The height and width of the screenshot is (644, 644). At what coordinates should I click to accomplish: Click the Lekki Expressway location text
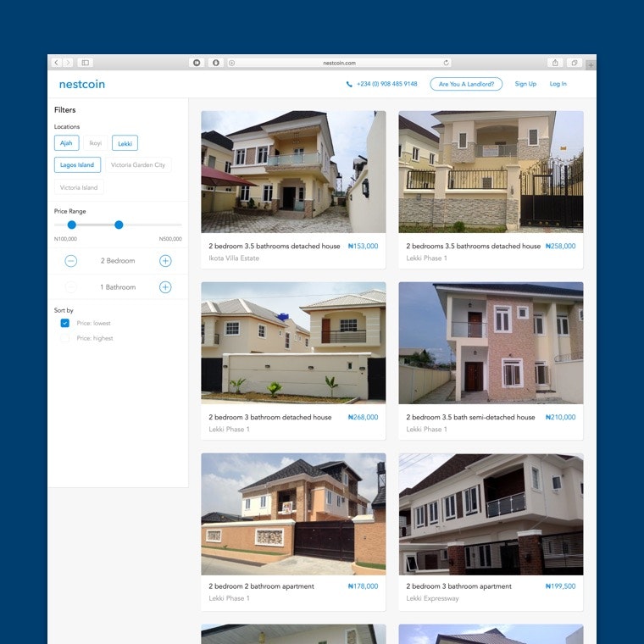pos(432,598)
